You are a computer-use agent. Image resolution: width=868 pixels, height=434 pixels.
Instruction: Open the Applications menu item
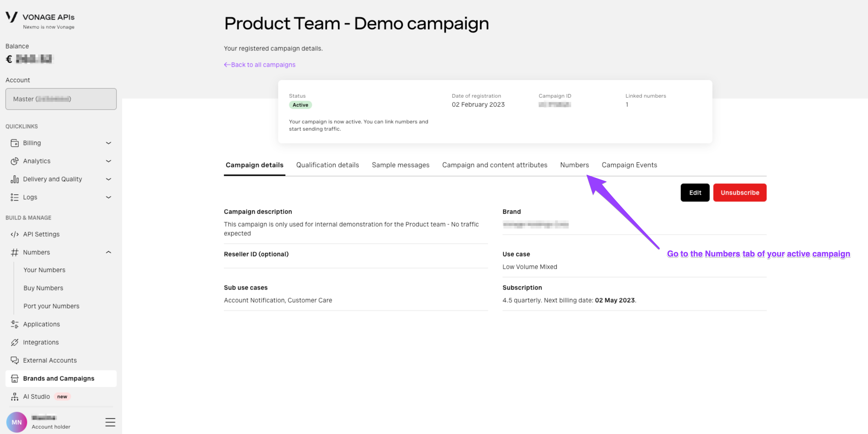61,324
